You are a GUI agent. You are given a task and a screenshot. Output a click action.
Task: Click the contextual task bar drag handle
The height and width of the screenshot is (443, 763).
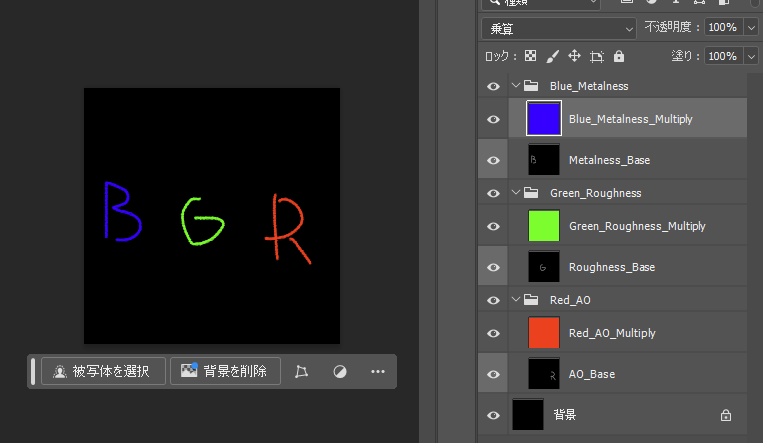pos(33,371)
